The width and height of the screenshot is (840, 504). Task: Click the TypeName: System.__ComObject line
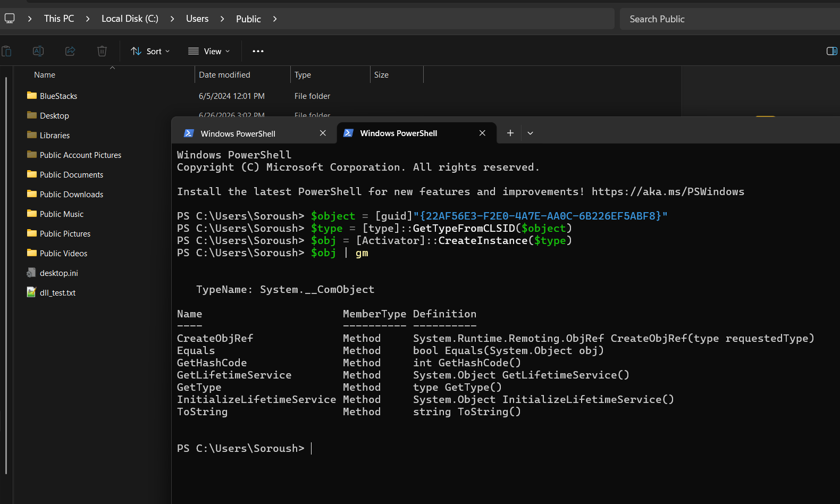pyautogui.click(x=285, y=289)
